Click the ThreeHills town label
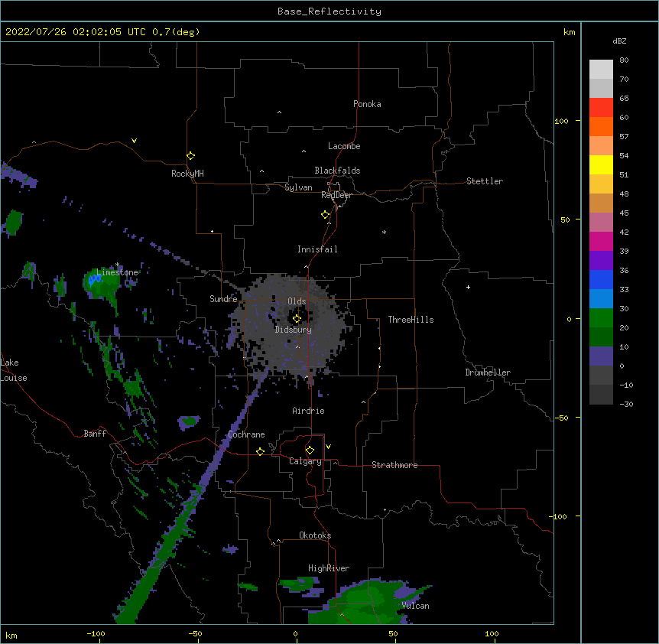The image size is (659, 644). click(x=411, y=320)
